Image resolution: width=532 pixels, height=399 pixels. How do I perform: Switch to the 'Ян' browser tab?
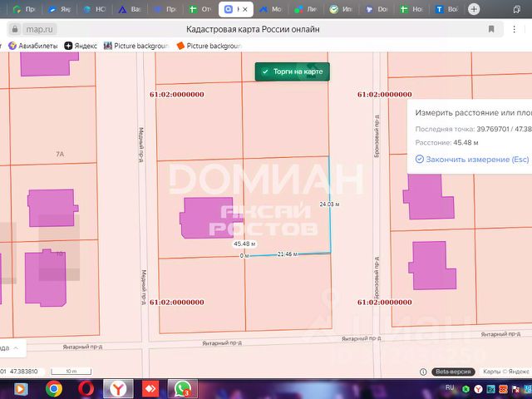59,9
